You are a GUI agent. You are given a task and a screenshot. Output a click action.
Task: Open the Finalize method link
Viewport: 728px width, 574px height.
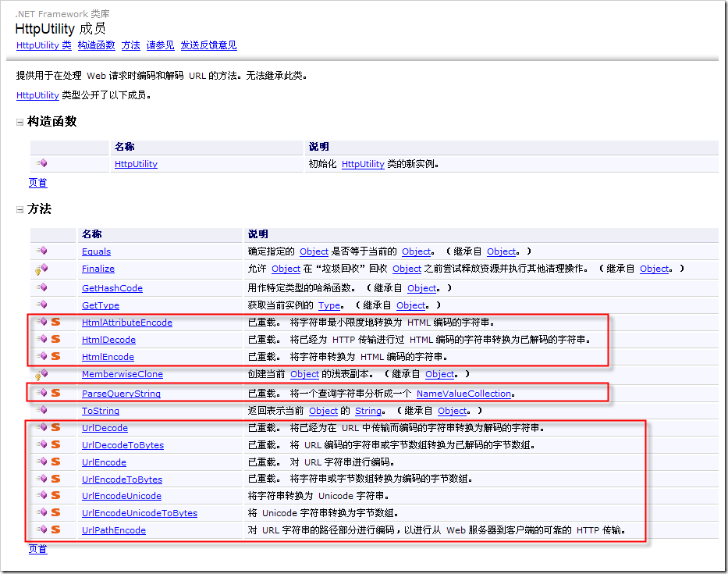pos(98,269)
